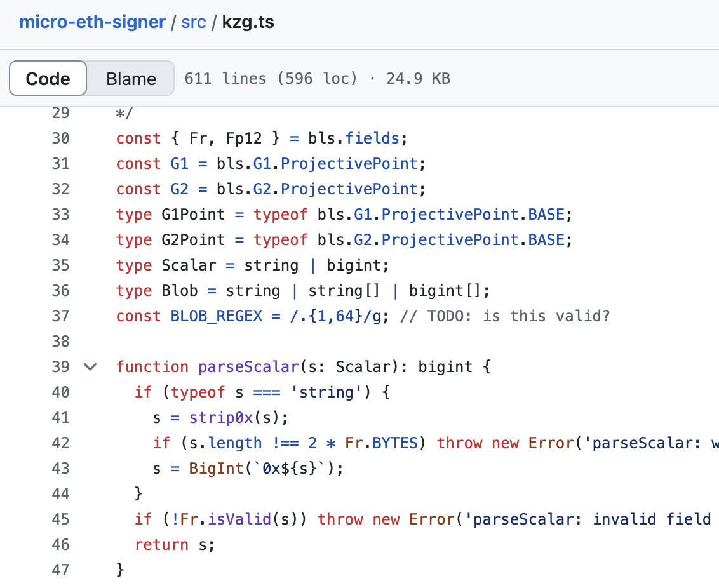The height and width of the screenshot is (588, 719).
Task: Select line number 30
Action: click(60, 138)
